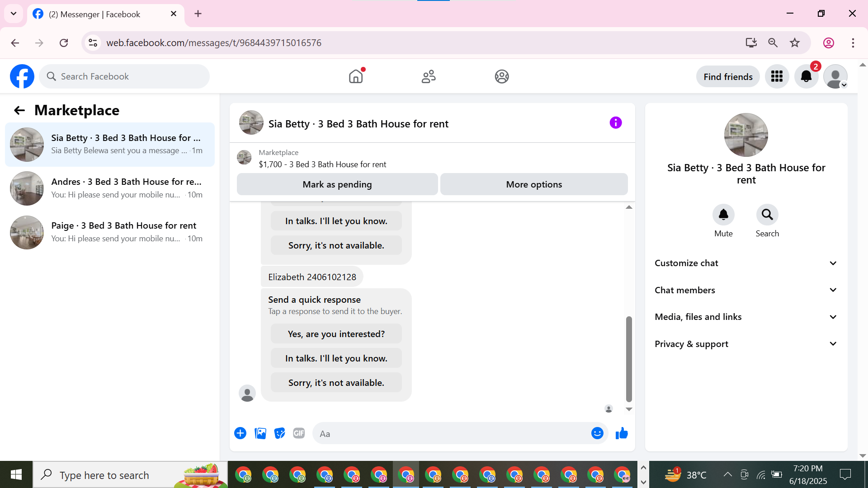This screenshot has width=868, height=488.
Task: Open the account profile avatar menu
Action: coord(835,76)
